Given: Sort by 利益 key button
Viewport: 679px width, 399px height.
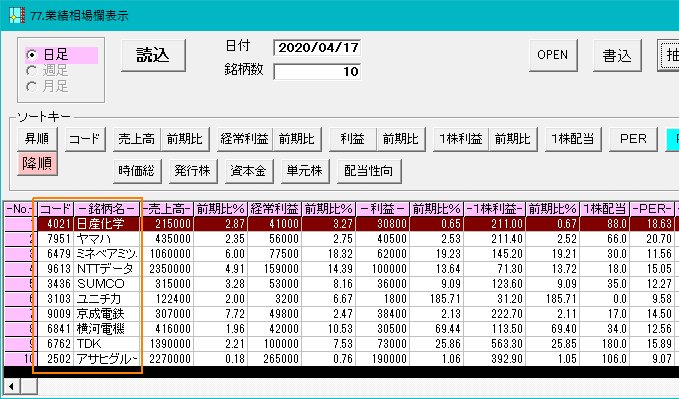Looking at the screenshot, I should (x=352, y=139).
